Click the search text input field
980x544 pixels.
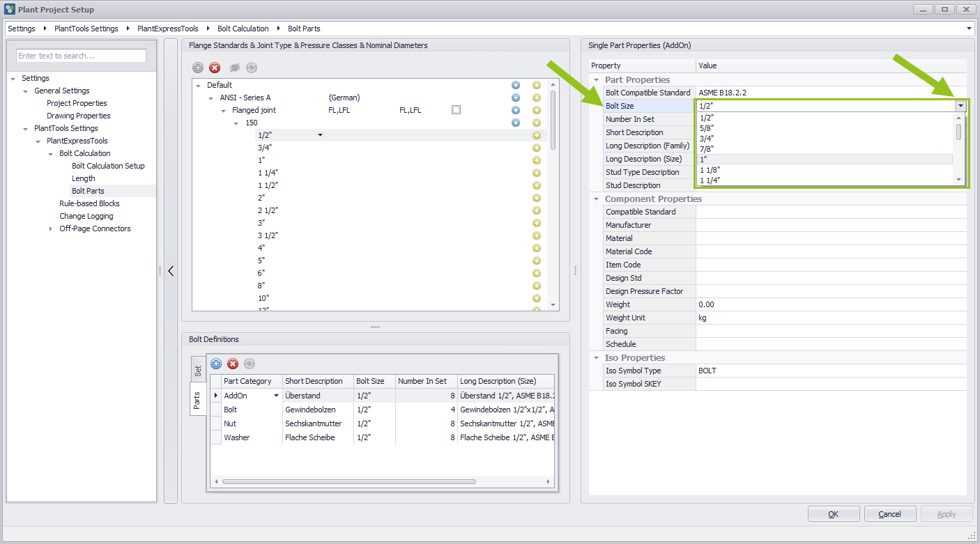coord(82,56)
